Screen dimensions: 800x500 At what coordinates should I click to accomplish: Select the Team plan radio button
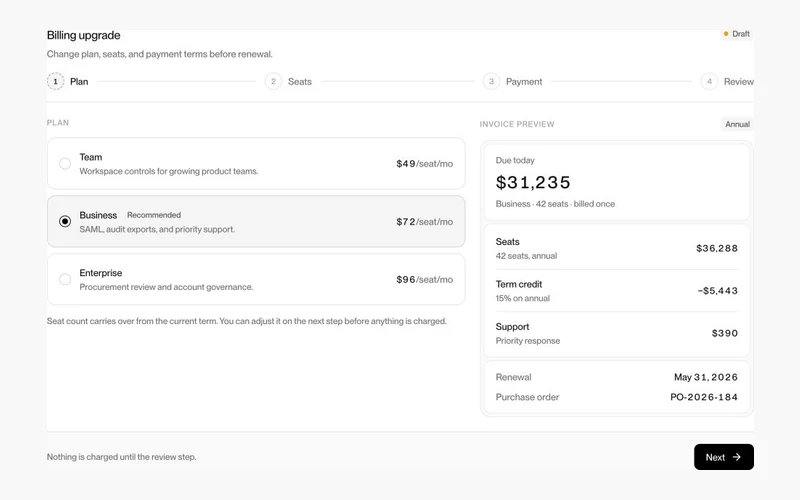pos(65,164)
